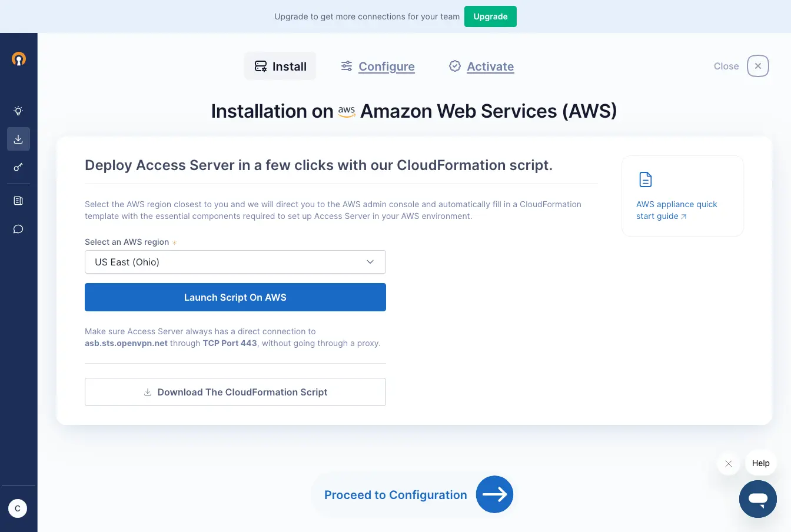Click the green Upgrade button
Screen dimensions: 791x532
(x=490, y=16)
